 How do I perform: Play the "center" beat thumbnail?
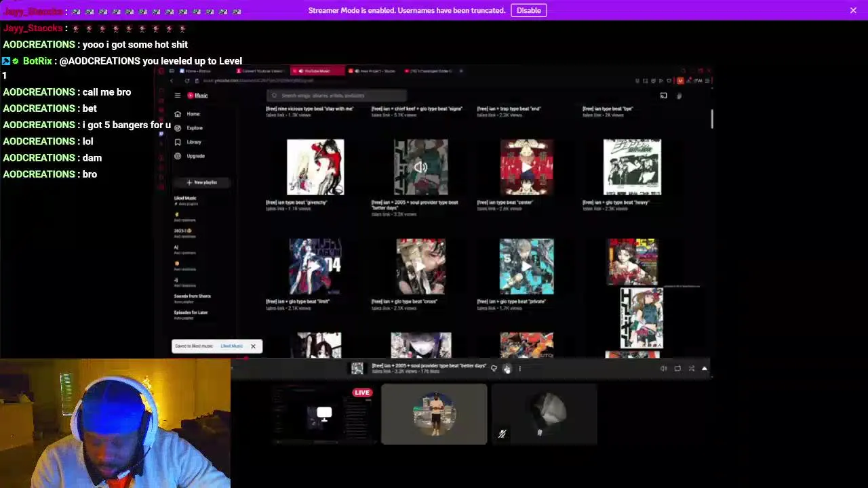click(x=527, y=167)
